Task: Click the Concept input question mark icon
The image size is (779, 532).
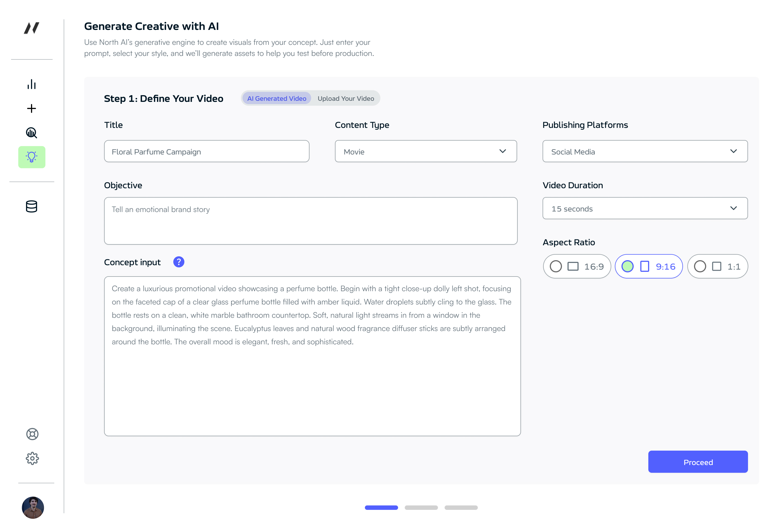Action: click(179, 262)
